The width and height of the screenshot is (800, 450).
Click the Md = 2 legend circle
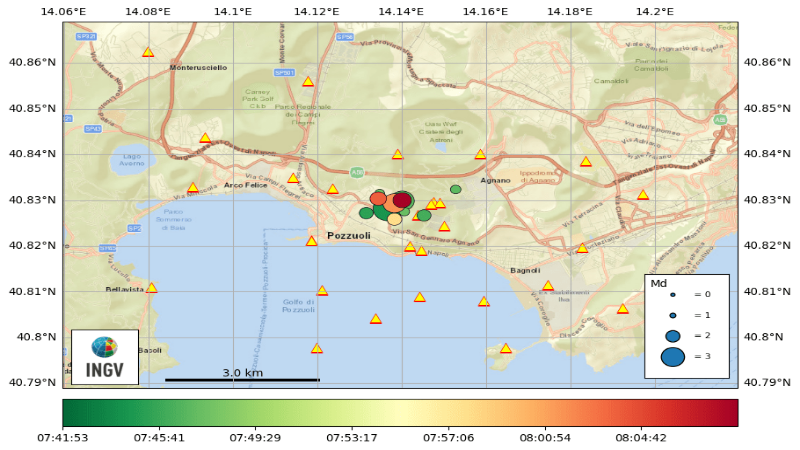click(x=673, y=335)
